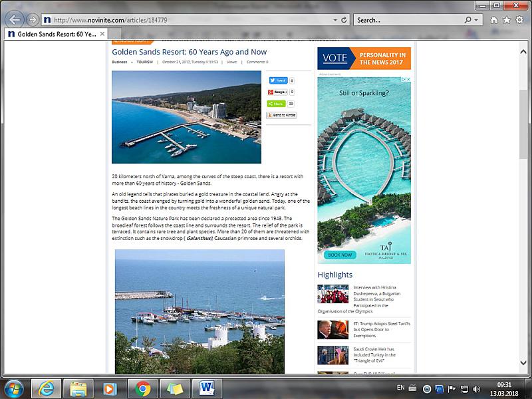532x399 pixels.
Task: Click the browser Back arrow button
Action: pyautogui.click(x=15, y=19)
